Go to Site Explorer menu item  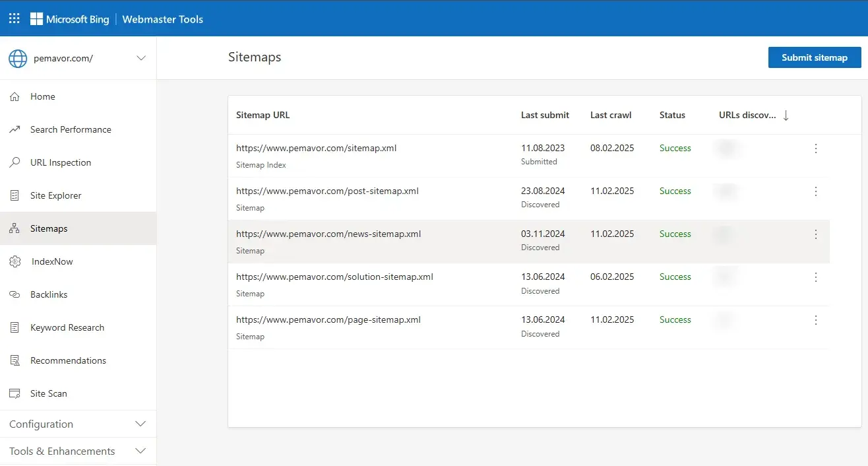coord(55,195)
